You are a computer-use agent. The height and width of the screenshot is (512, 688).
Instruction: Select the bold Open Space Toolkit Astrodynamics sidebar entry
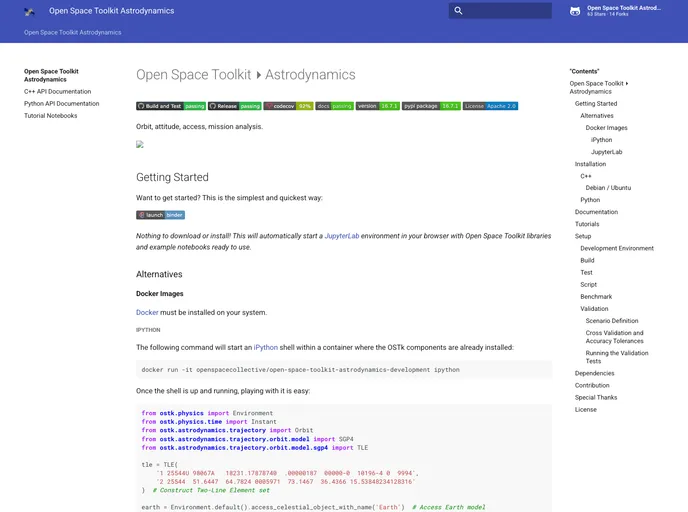point(51,75)
